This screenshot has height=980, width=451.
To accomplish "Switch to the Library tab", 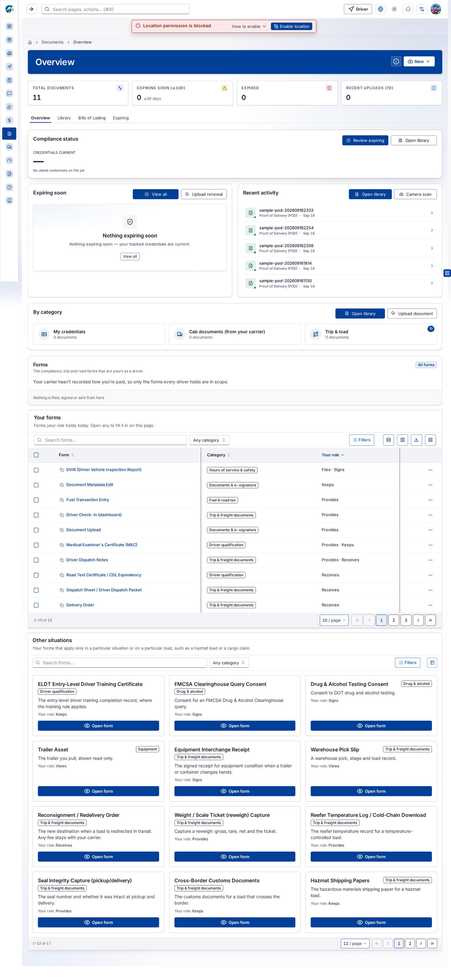I will (x=64, y=118).
